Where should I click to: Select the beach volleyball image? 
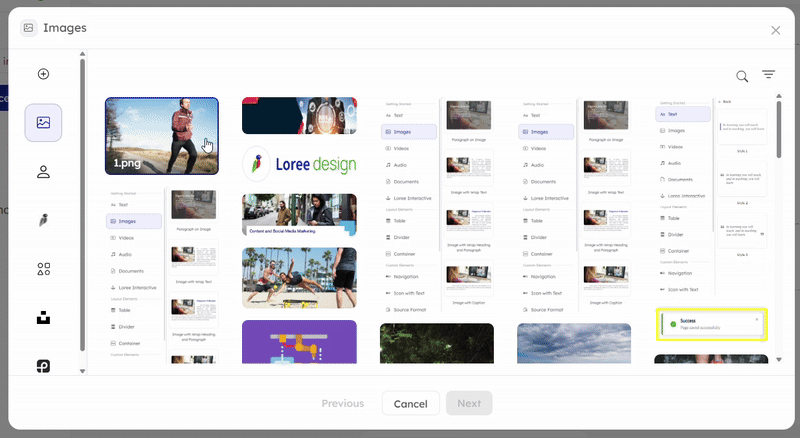pos(299,278)
